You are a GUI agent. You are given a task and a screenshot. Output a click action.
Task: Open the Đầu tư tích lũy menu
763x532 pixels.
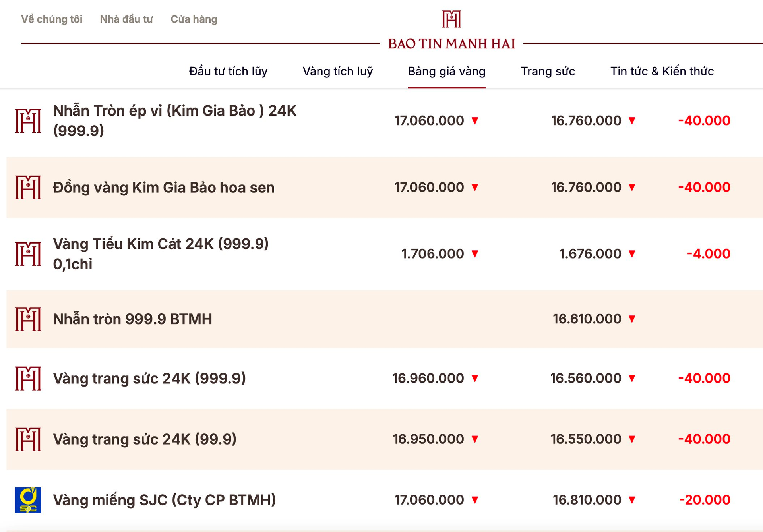click(x=228, y=72)
